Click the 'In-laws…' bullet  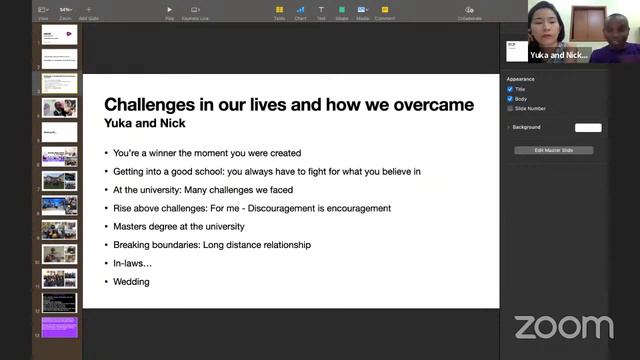pos(132,263)
